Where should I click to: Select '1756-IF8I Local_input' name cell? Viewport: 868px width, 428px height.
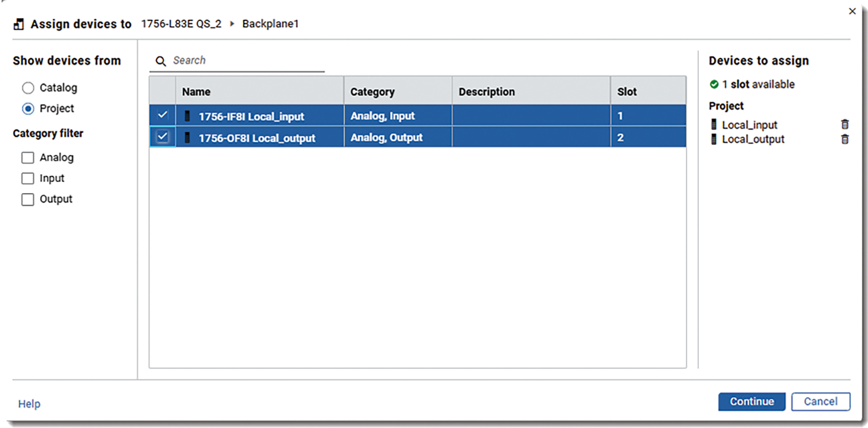(x=259, y=116)
